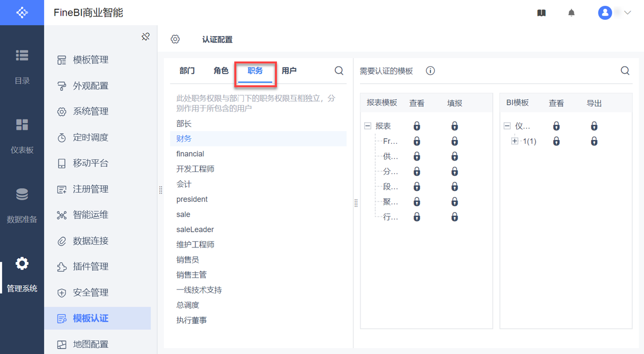The image size is (644, 354).
Task: Click the search icon above the position list
Action: point(339,71)
